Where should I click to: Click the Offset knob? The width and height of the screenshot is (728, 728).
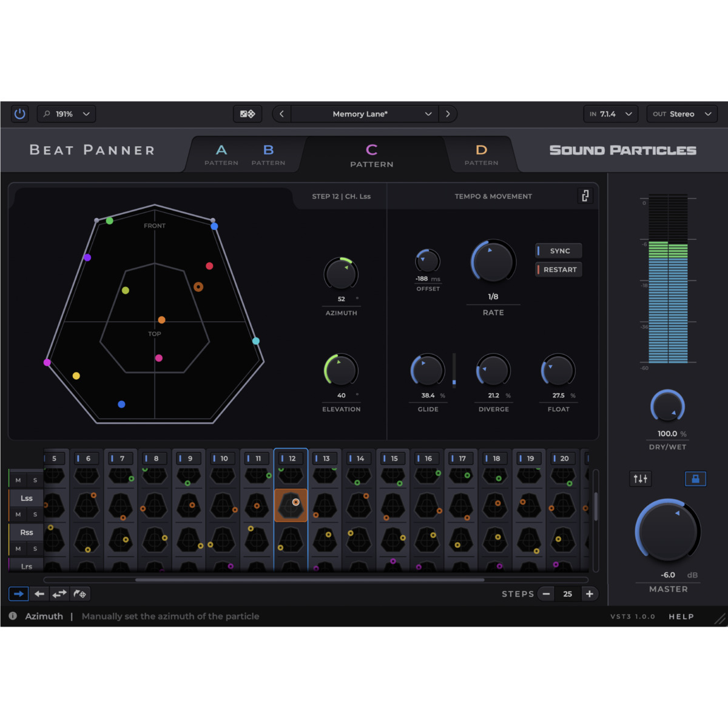tap(428, 261)
